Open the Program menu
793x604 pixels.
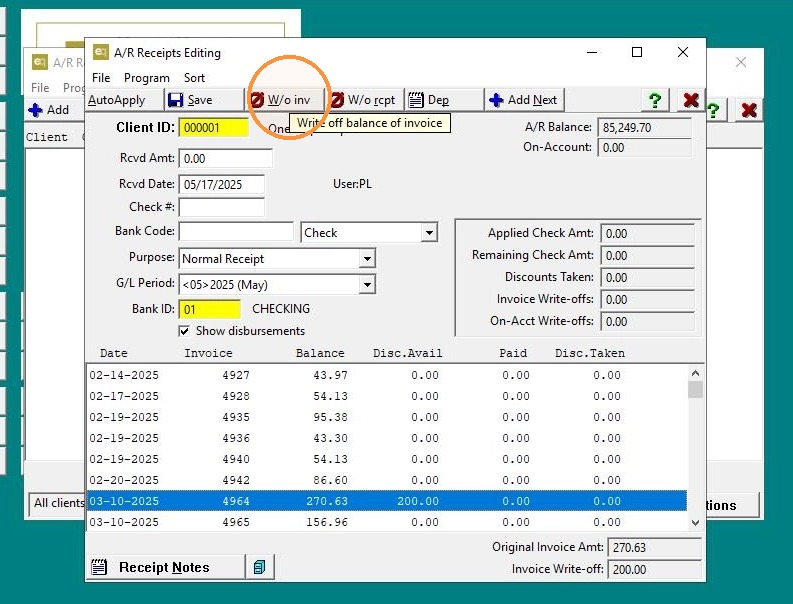click(x=147, y=78)
